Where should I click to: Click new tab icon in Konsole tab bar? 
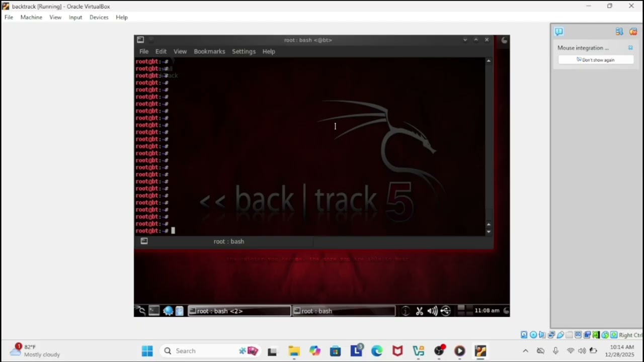pos(144,241)
